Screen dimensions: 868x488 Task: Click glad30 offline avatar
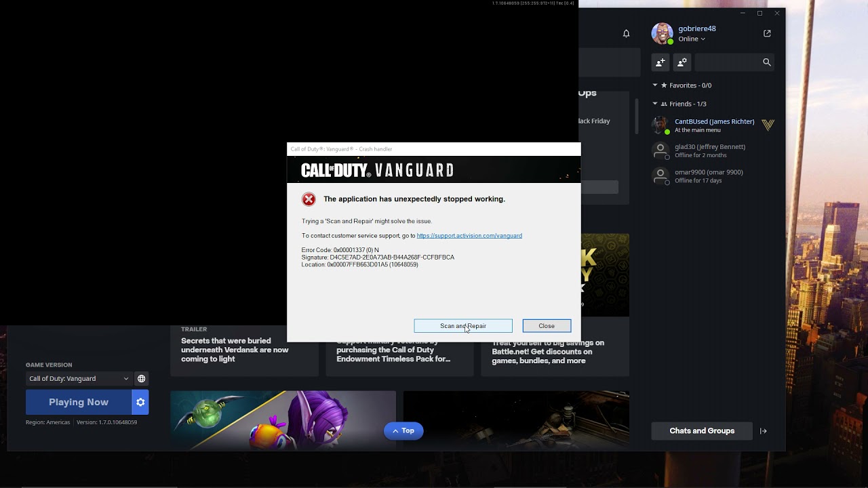click(x=660, y=150)
